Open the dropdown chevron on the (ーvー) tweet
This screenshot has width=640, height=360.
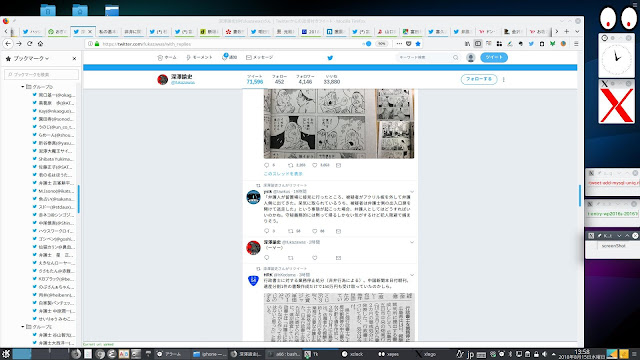coord(412,242)
